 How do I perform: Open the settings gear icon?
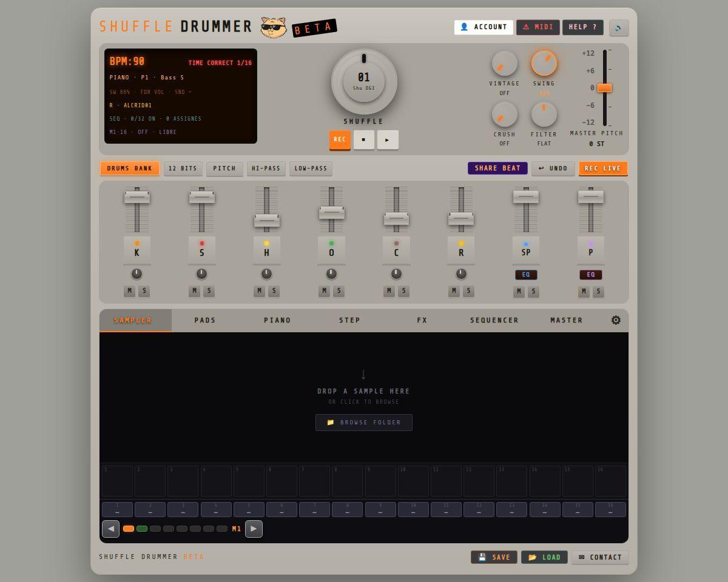(616, 320)
